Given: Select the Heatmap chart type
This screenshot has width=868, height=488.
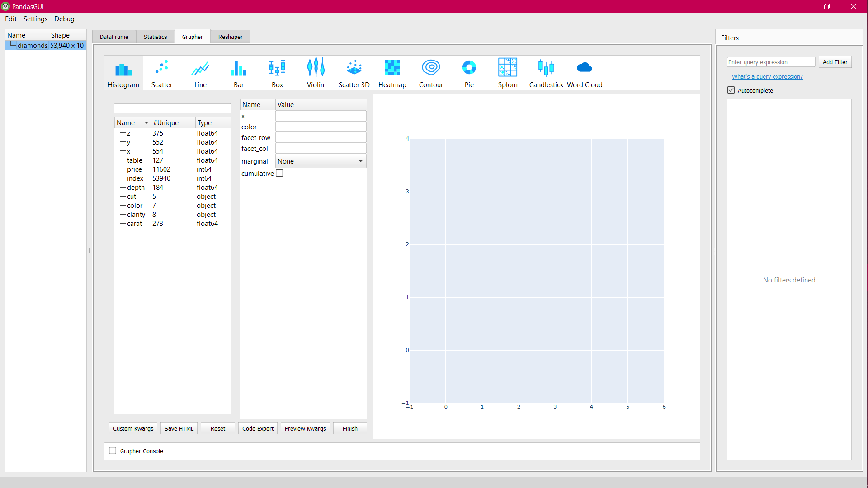Looking at the screenshot, I should (x=392, y=72).
